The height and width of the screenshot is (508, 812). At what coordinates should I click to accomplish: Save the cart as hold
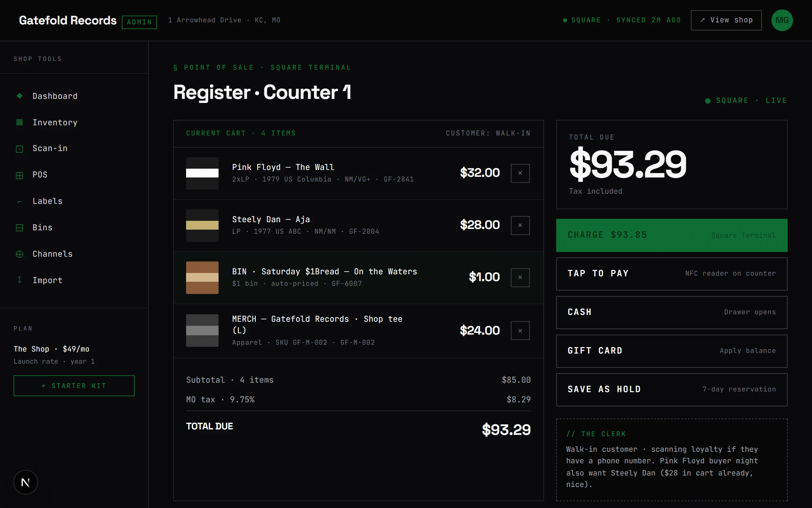pos(672,390)
